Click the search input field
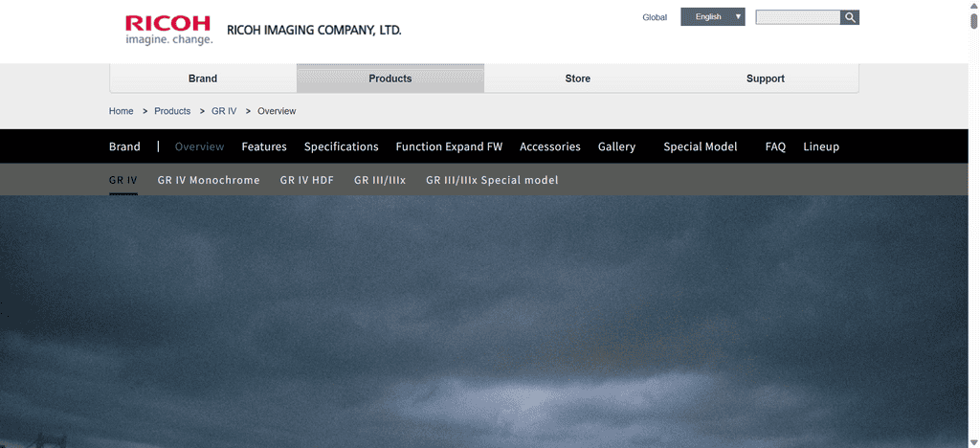 (798, 17)
